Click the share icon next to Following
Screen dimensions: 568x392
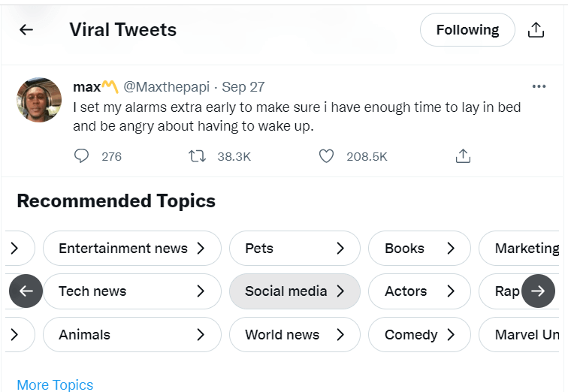[x=536, y=30]
